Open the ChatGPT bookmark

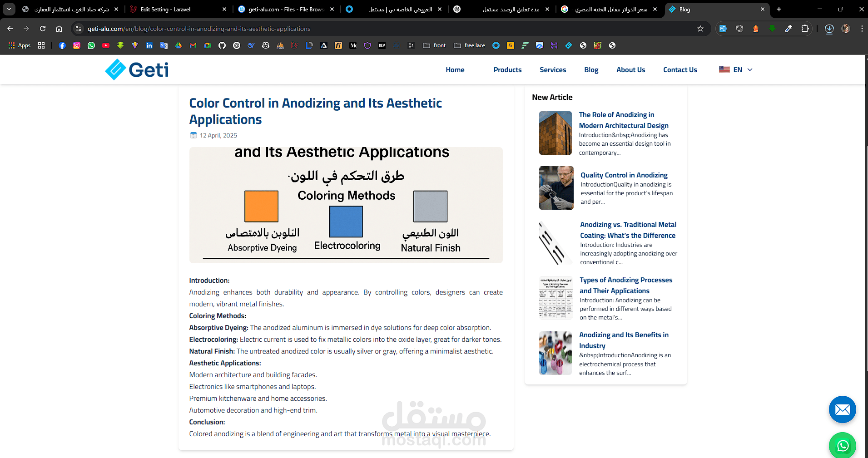237,45
